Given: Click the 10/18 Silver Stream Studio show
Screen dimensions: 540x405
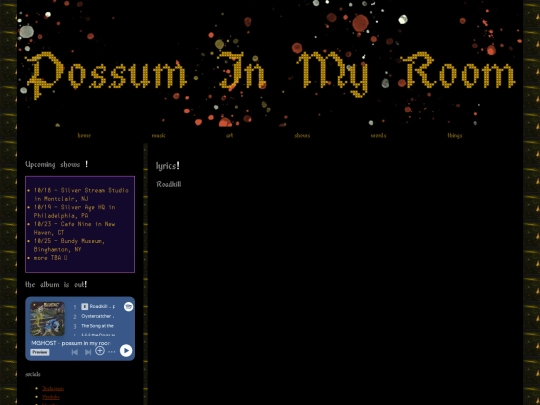Looking at the screenshot, I should pyautogui.click(x=81, y=194).
